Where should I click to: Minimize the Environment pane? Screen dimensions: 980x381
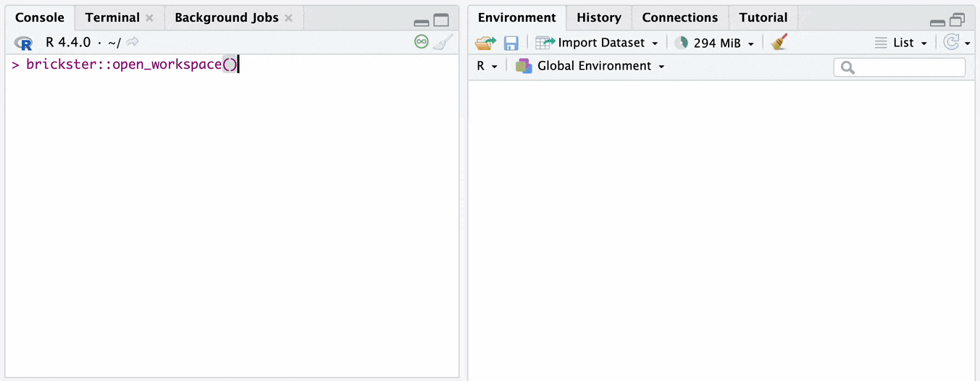pos(937,22)
